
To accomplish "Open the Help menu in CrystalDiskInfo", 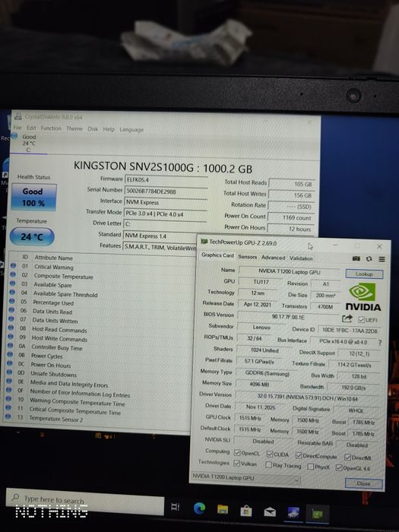I will pyautogui.click(x=109, y=129).
